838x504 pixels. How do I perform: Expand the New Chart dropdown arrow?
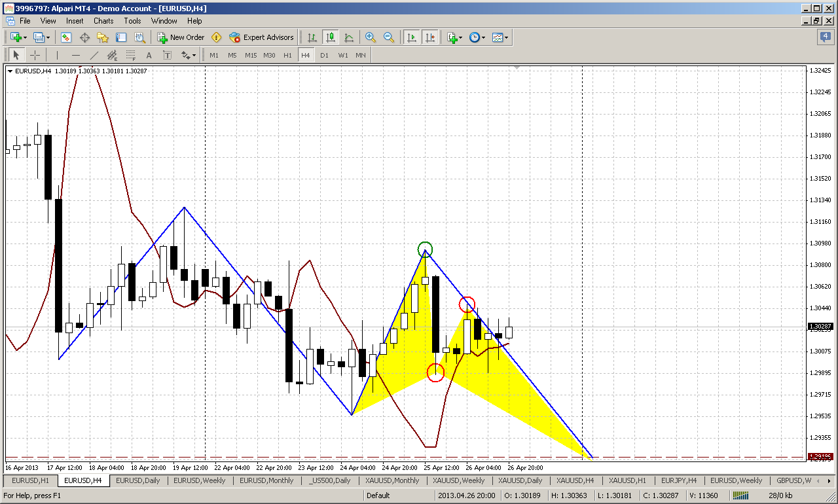coord(24,37)
